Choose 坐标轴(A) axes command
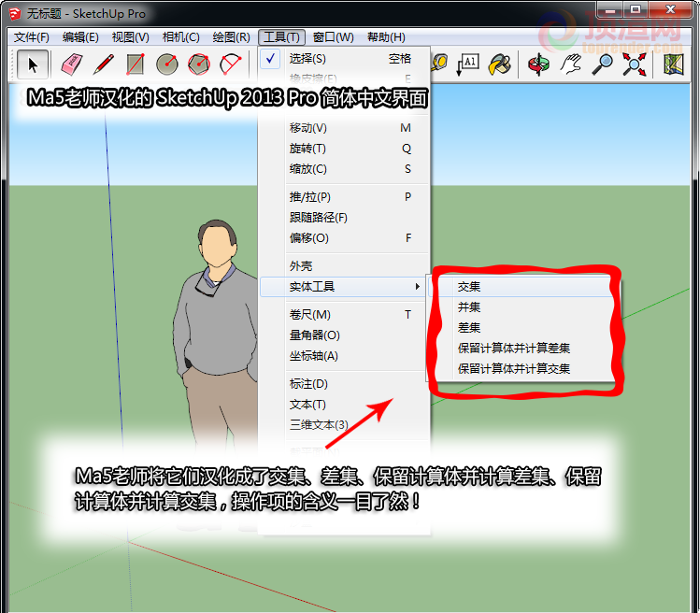Screen dimensions: 700x613 point(344,356)
